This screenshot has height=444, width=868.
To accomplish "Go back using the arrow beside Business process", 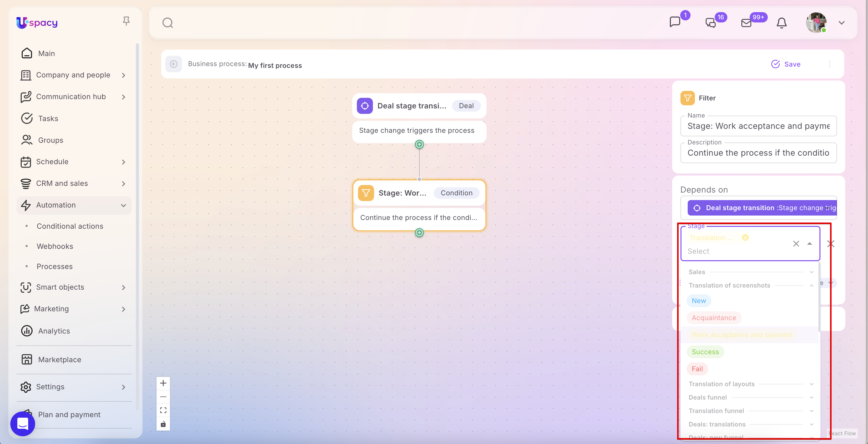I will tap(174, 64).
